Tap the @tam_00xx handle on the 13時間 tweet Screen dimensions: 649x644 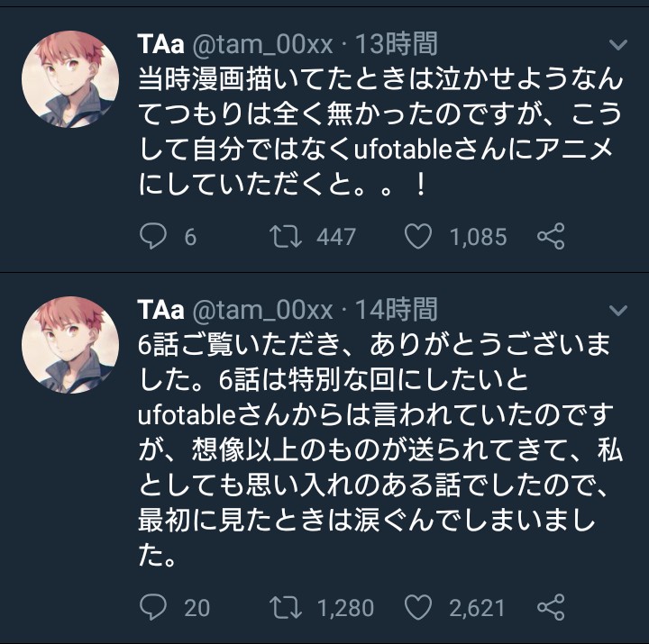click(262, 43)
